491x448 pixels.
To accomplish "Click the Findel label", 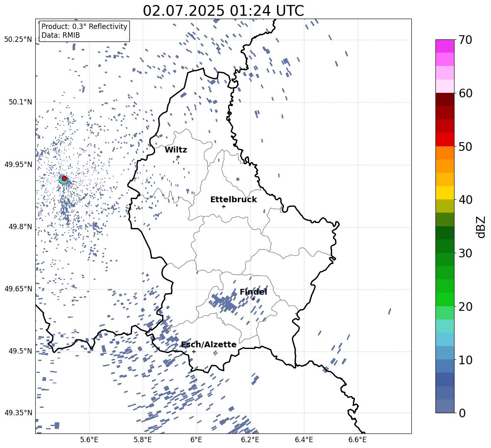I will click(253, 292).
